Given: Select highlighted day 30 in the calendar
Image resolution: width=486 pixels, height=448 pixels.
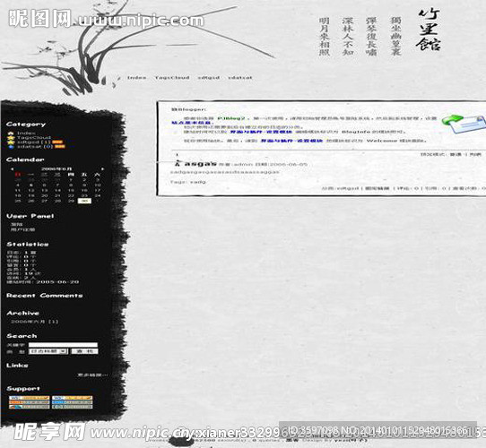Looking at the screenshot, I should 84,201.
